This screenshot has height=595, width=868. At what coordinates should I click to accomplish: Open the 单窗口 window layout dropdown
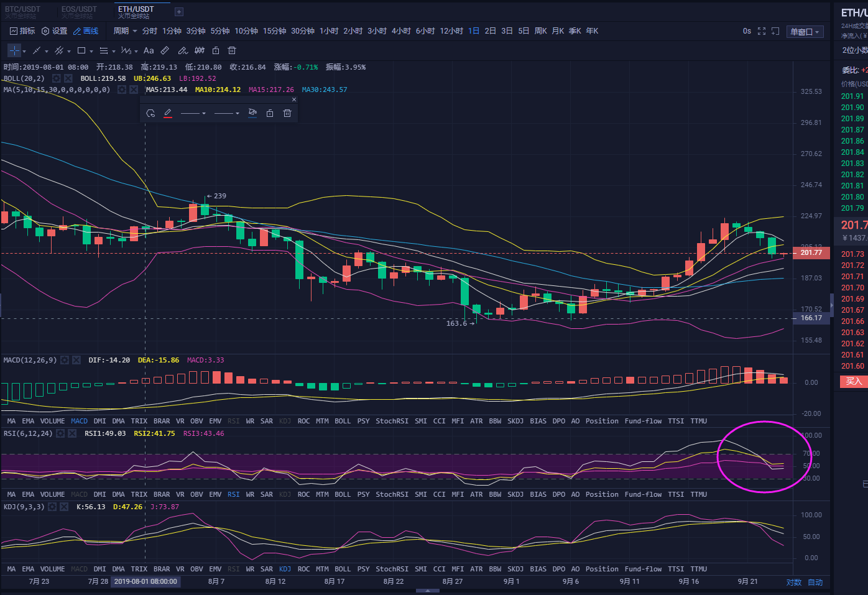(805, 32)
